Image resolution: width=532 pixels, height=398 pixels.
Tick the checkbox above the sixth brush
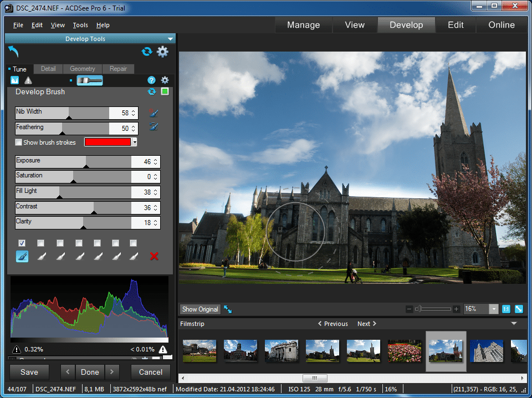tap(116, 243)
